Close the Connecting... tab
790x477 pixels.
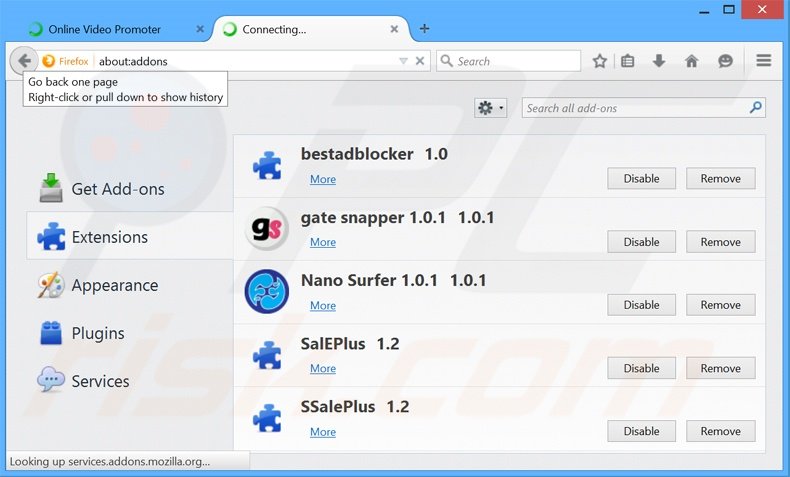coord(394,29)
